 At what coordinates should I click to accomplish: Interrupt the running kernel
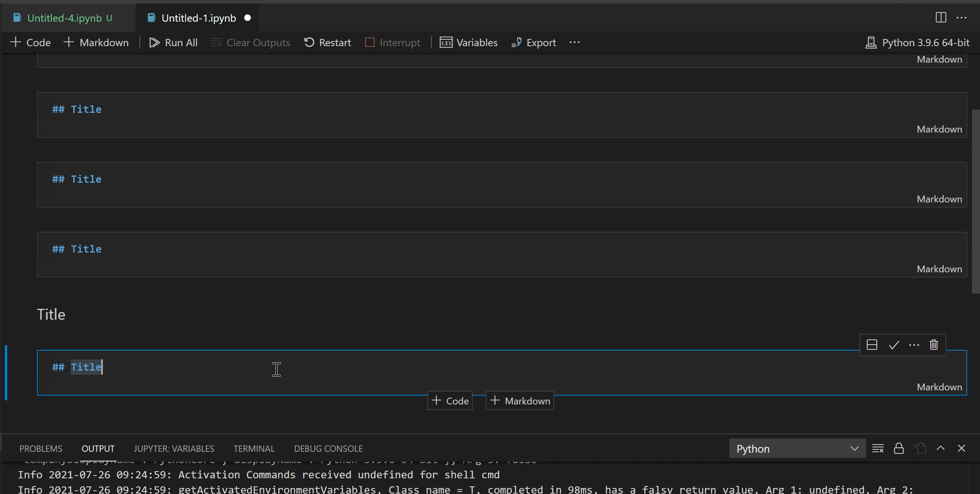click(392, 42)
